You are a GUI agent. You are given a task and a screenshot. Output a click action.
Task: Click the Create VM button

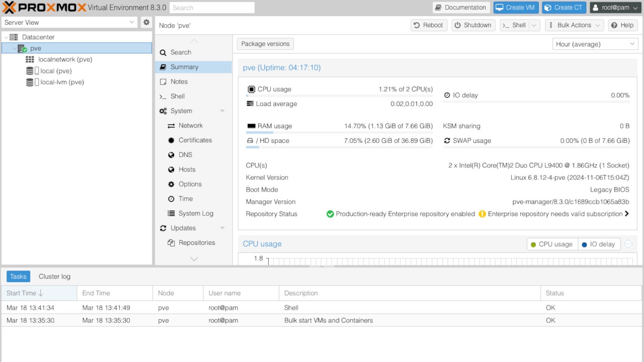[x=516, y=8]
